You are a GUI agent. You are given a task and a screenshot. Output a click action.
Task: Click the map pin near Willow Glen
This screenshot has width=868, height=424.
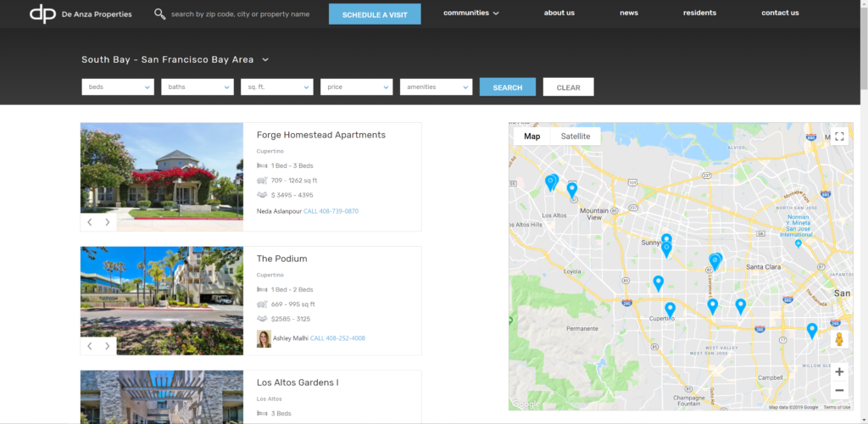(811, 331)
